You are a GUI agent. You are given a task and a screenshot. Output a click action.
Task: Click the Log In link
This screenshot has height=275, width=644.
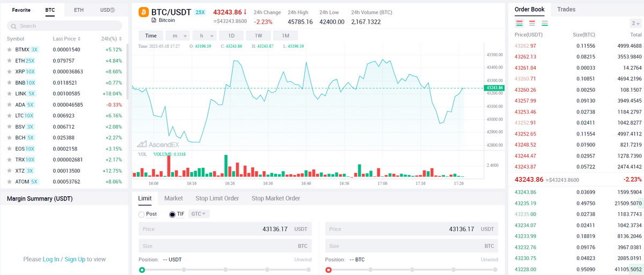tap(50, 259)
